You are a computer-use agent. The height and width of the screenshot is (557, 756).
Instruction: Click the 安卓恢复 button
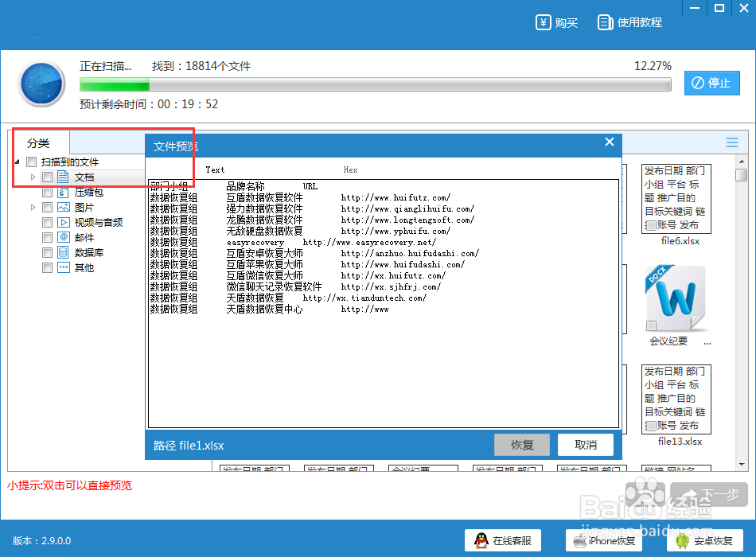tap(704, 540)
